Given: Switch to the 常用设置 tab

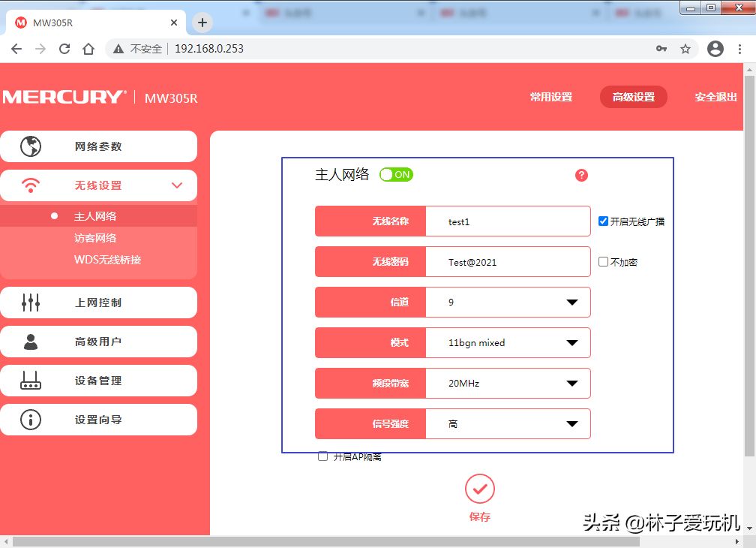Looking at the screenshot, I should [x=550, y=97].
